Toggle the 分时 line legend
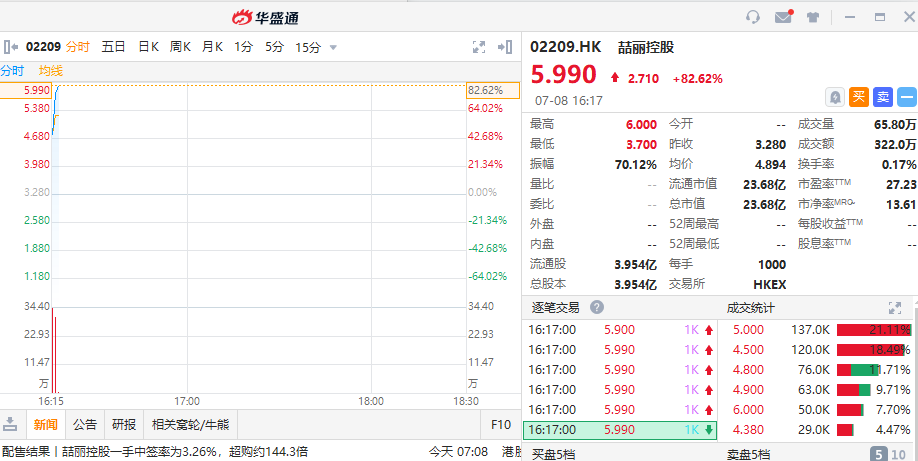Image resolution: width=918 pixels, height=461 pixels. pos(12,71)
